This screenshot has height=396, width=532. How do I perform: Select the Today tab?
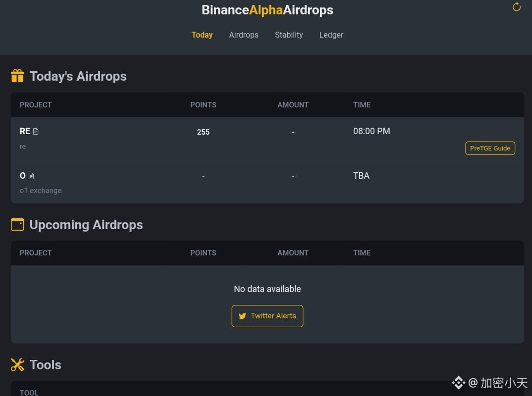202,35
